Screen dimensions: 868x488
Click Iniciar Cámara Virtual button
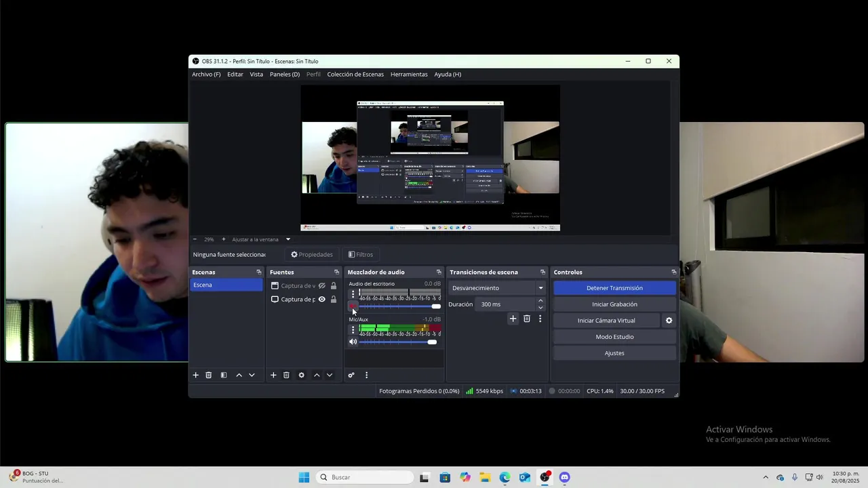click(606, 321)
